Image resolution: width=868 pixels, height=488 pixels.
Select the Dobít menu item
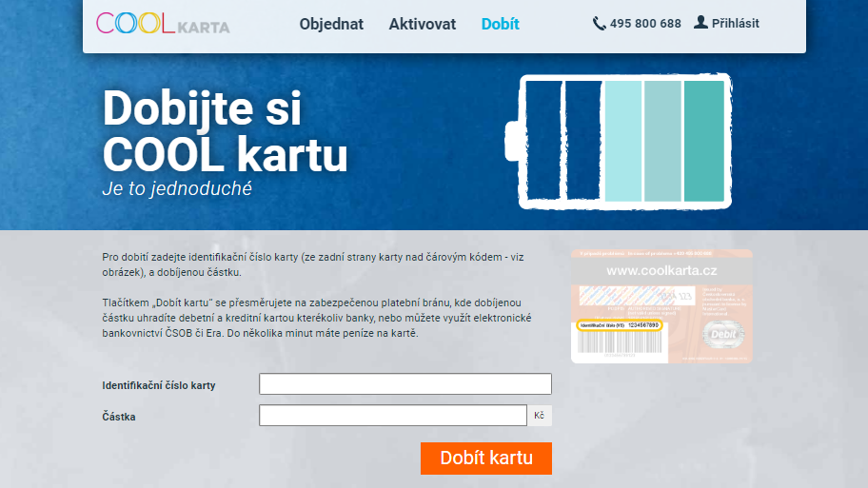tap(500, 25)
